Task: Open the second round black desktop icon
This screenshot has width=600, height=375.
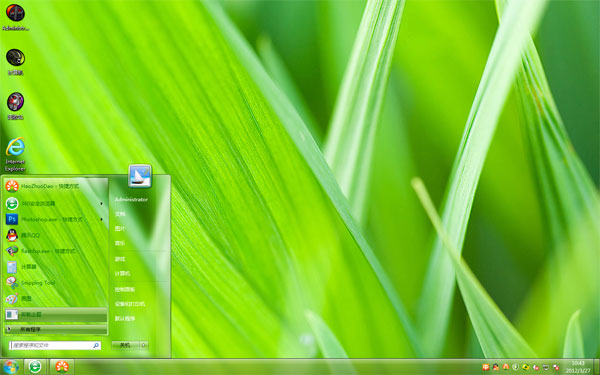Action: [x=15, y=62]
